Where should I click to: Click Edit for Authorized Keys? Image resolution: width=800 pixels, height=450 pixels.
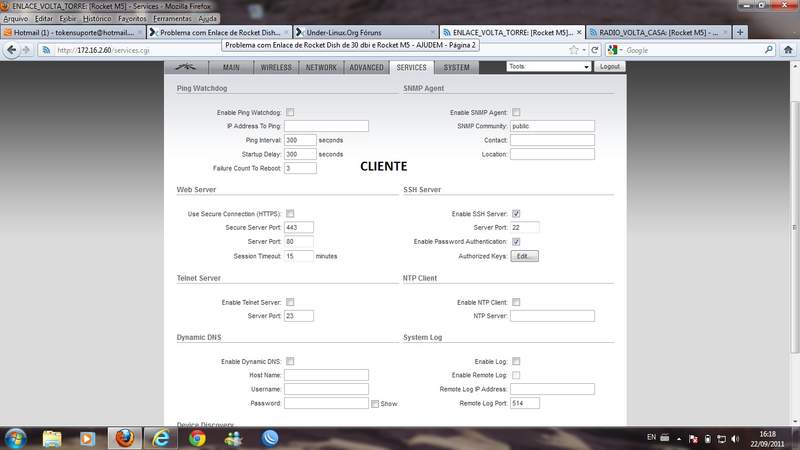[524, 256]
